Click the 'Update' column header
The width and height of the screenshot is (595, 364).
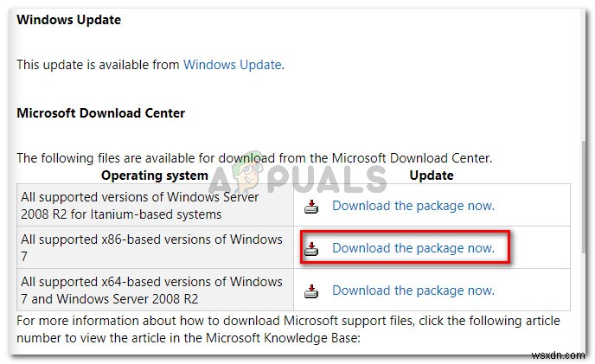431,176
